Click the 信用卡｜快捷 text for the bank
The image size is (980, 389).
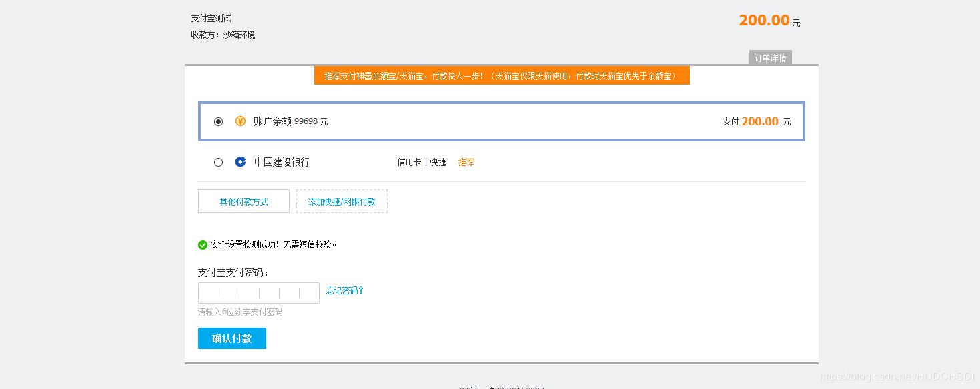click(x=421, y=162)
